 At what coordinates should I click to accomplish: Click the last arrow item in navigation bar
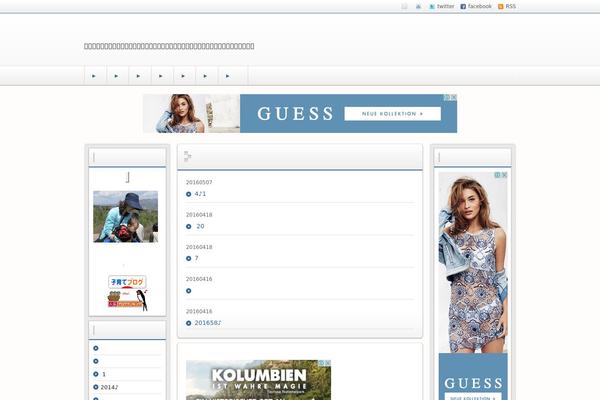point(233,76)
